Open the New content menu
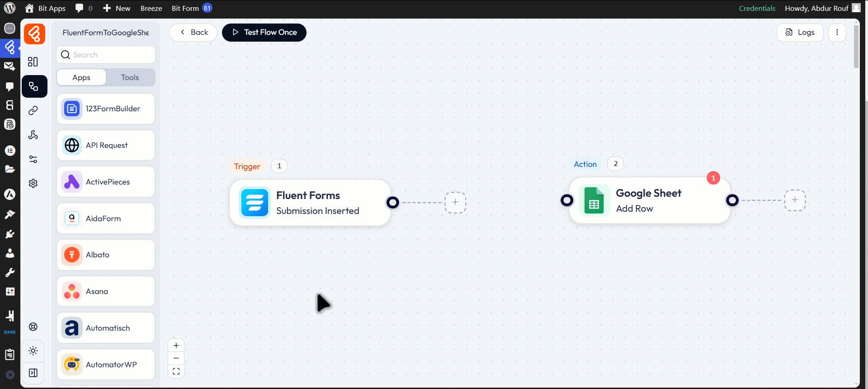Screen dimensions: 868x389 point(117,8)
